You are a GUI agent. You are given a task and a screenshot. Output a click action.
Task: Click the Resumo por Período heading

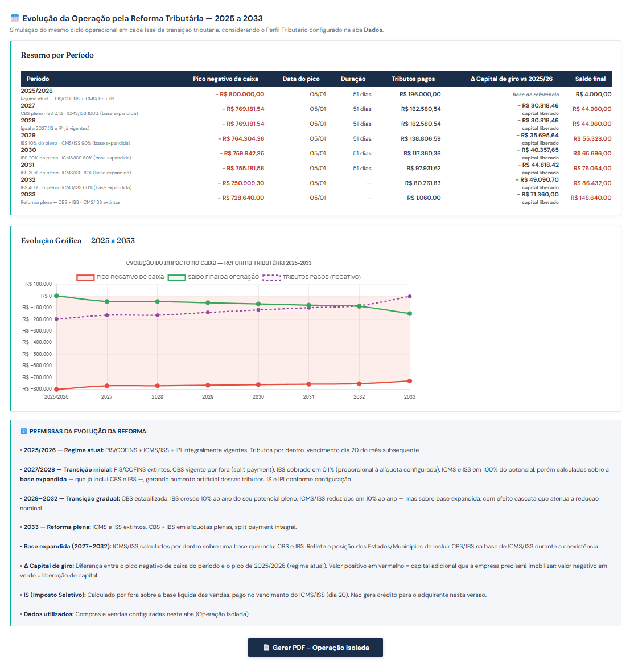[57, 55]
